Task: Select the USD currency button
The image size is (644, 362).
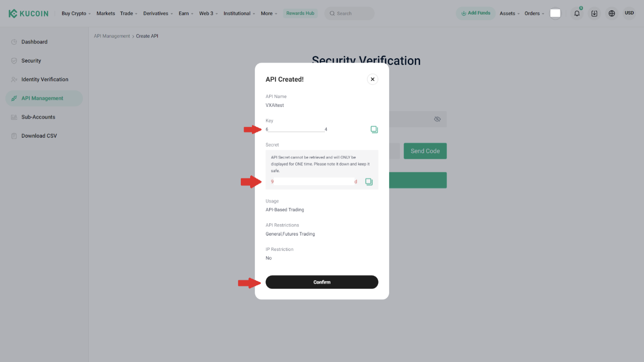Action: point(629,13)
